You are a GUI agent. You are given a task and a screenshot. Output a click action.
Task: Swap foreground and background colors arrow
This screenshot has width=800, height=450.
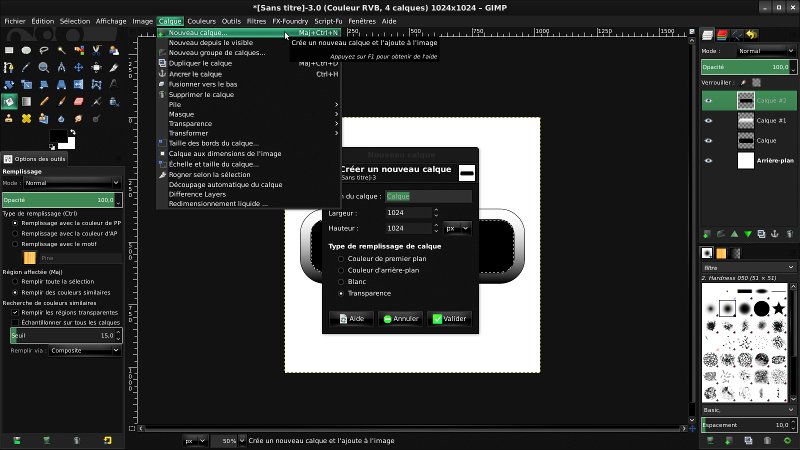pos(72,132)
